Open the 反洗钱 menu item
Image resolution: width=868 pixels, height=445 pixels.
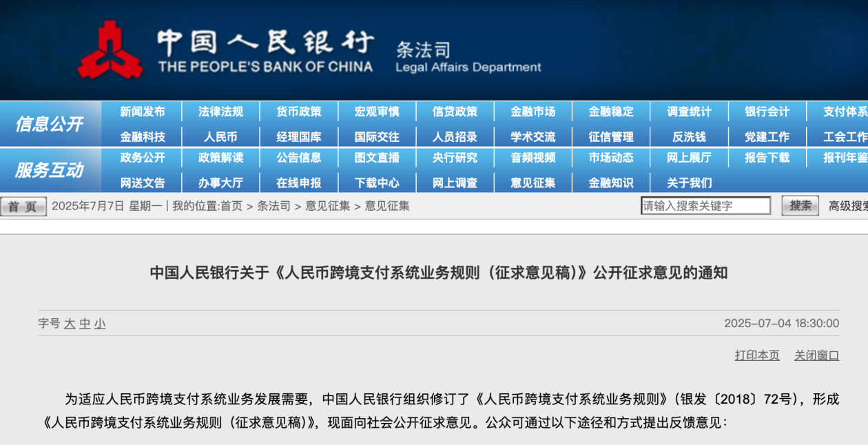tap(689, 137)
